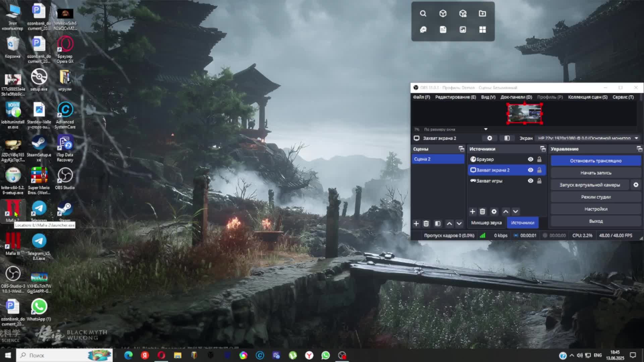Open source properties via the gear in Sources panel

(494, 212)
